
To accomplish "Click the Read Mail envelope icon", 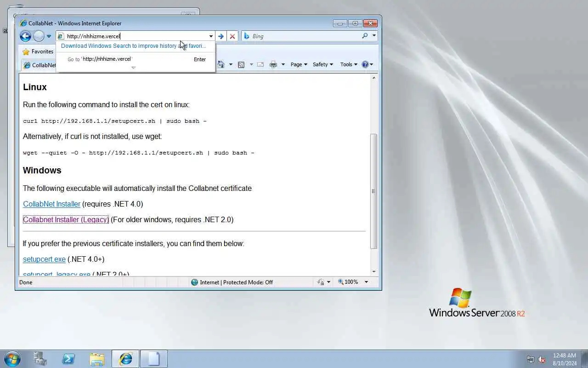I will [260, 64].
